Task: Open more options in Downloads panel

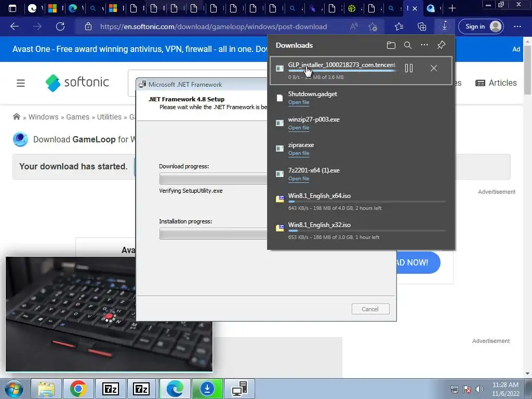Action: coord(424,45)
